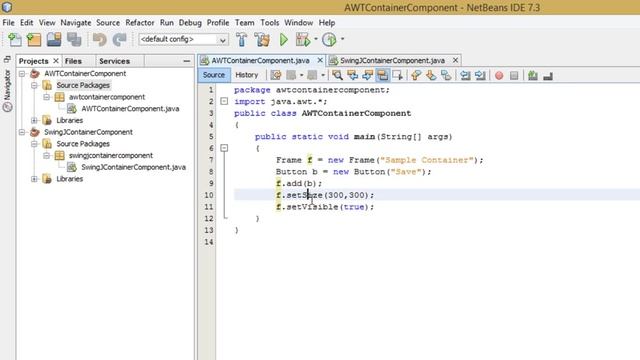Run the project with the green play icon
Screen dimensions: 640x360
pyautogui.click(x=284, y=40)
